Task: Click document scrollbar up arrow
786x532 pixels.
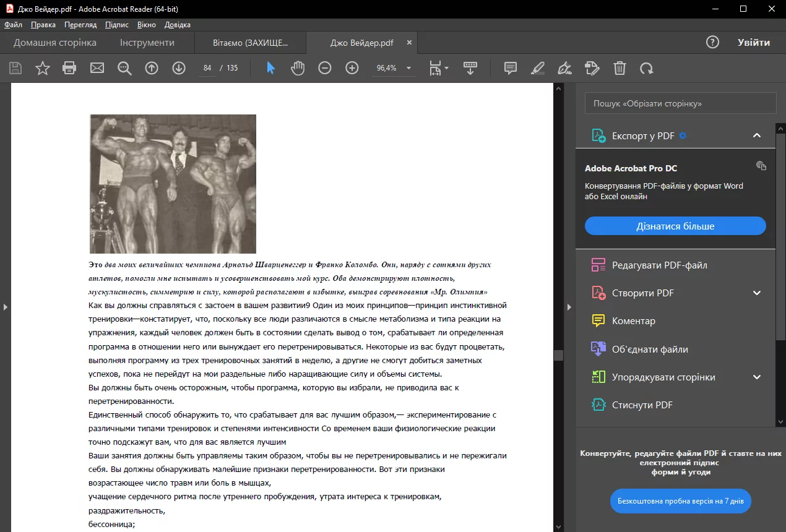Action: [x=558, y=88]
